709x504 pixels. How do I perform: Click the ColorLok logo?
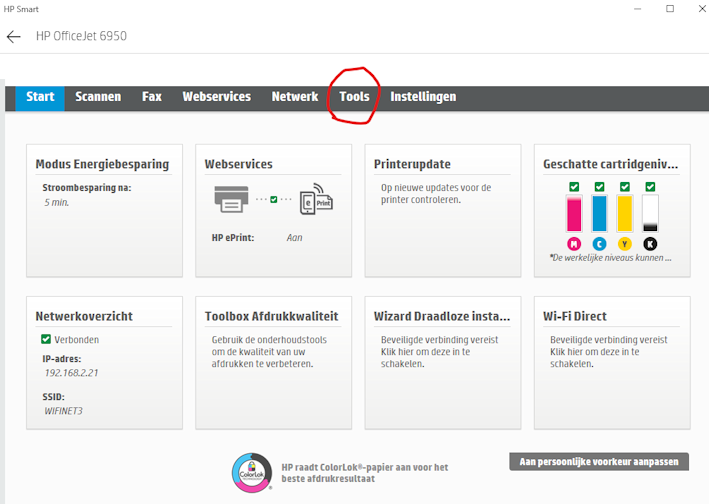coord(252,473)
